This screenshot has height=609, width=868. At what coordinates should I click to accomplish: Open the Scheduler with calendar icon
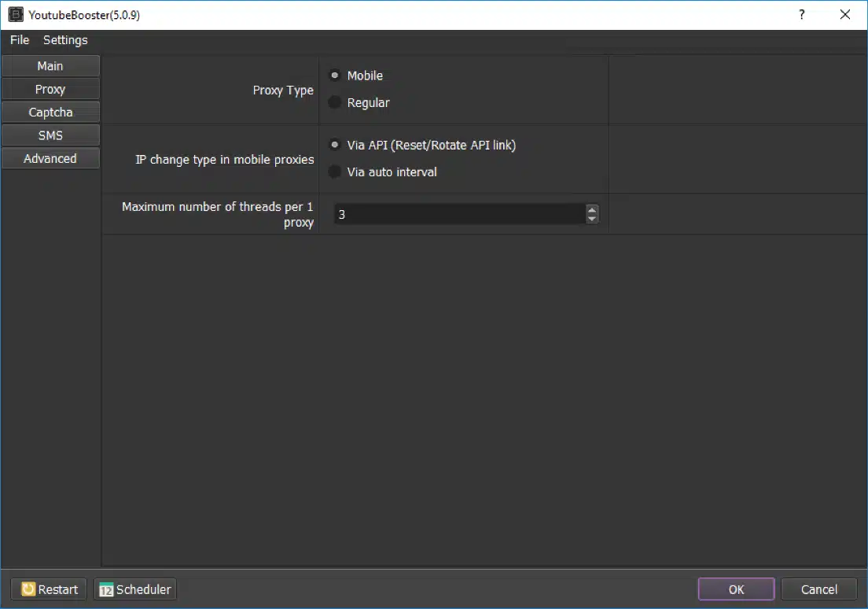click(x=135, y=589)
